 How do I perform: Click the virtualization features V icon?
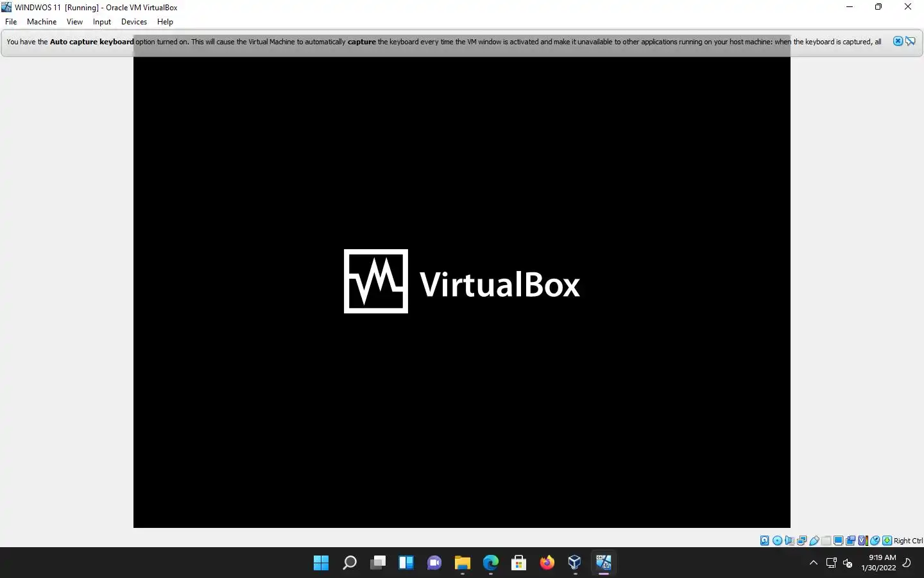point(862,541)
